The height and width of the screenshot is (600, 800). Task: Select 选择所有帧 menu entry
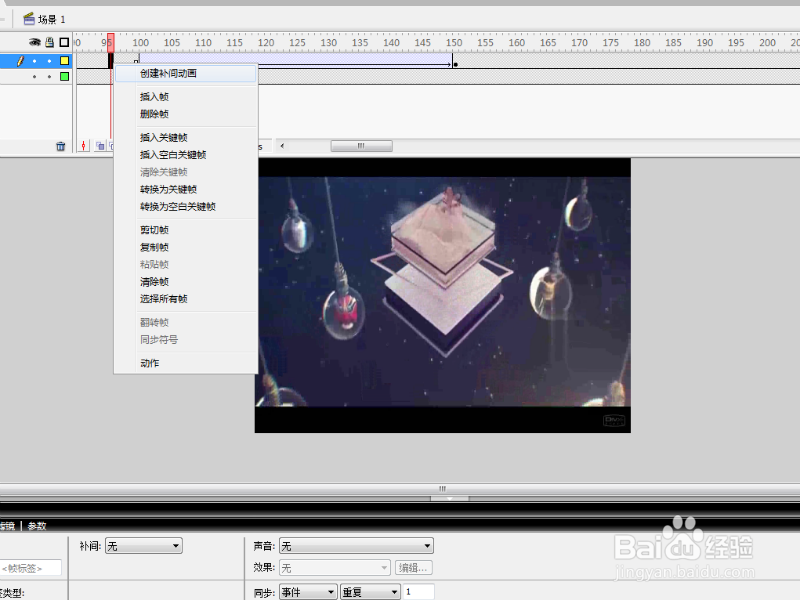pos(186,299)
